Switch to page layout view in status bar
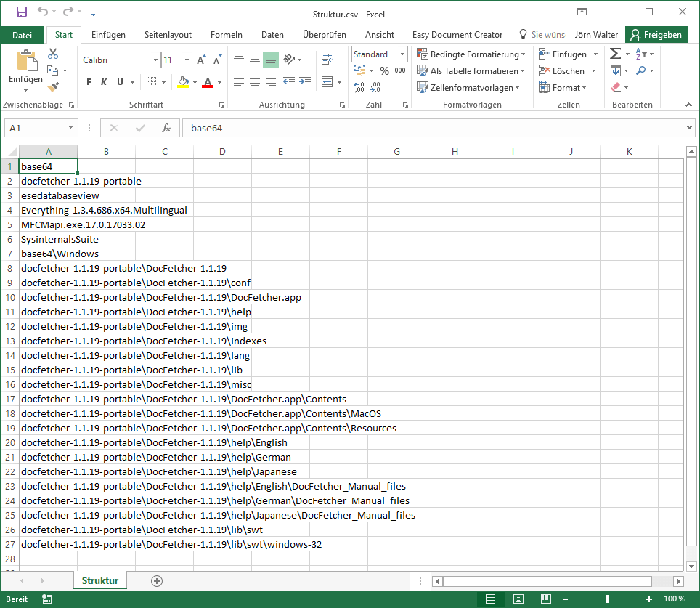 [x=518, y=599]
